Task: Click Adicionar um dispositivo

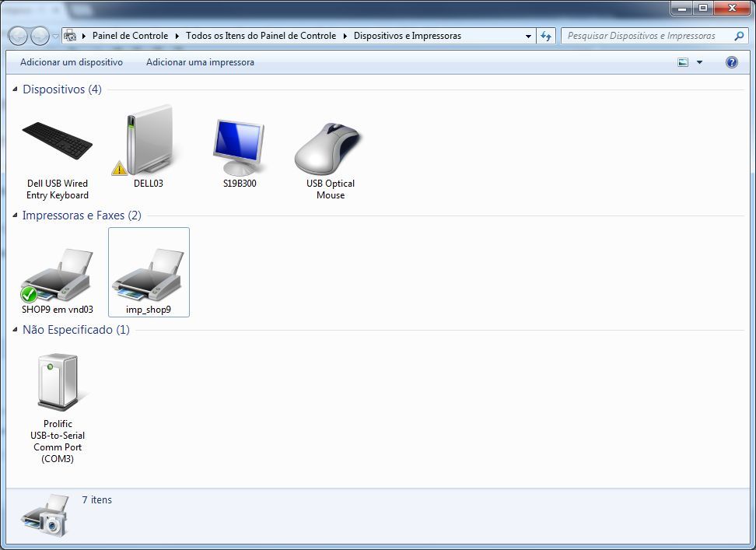Action: (x=72, y=62)
